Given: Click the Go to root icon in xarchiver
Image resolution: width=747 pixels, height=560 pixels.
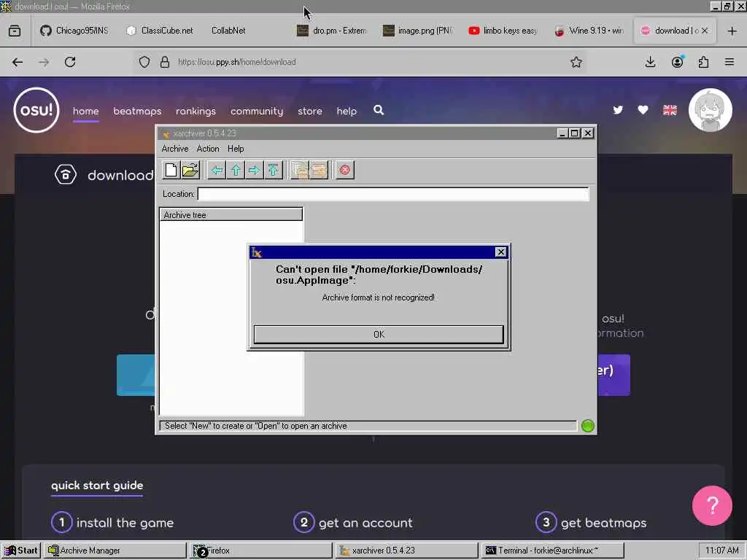Looking at the screenshot, I should [x=273, y=170].
